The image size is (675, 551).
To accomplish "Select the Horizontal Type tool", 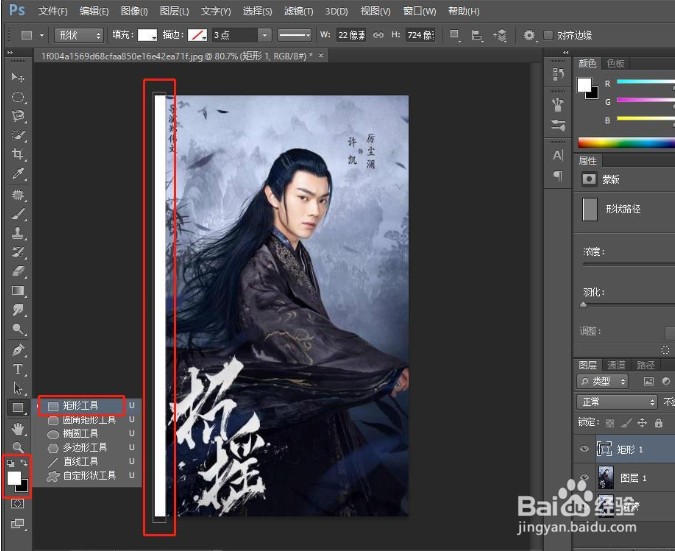I will click(x=18, y=369).
